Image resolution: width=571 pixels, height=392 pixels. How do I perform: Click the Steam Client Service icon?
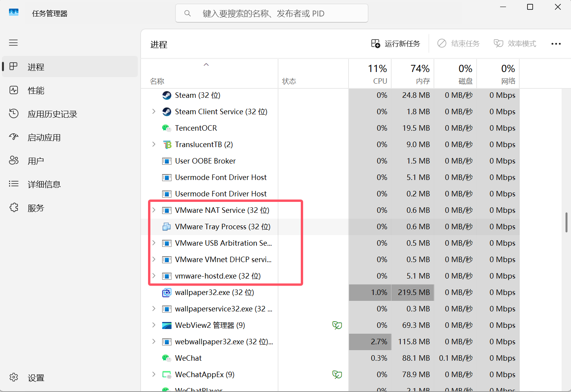(167, 112)
